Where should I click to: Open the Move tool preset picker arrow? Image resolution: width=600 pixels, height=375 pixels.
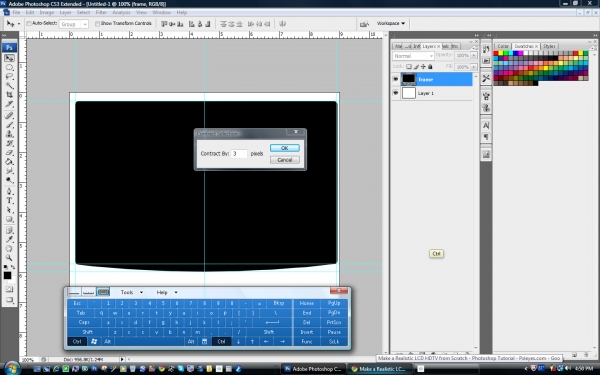tap(19, 24)
